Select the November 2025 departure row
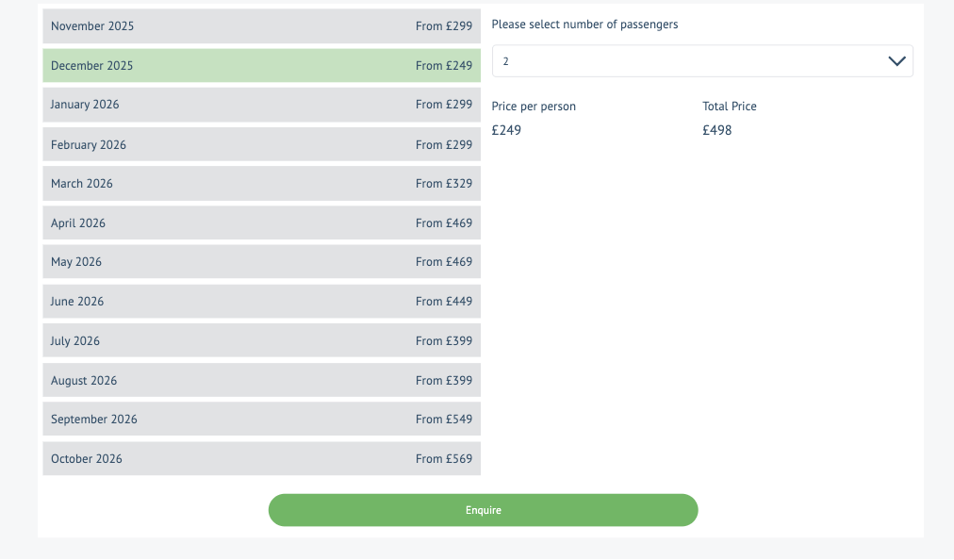This screenshot has height=560, width=954. pos(261,26)
